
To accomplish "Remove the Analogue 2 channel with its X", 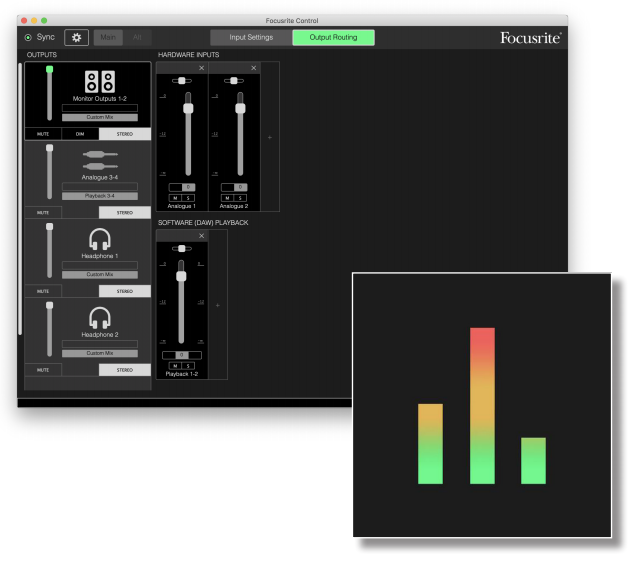I will click(x=254, y=68).
